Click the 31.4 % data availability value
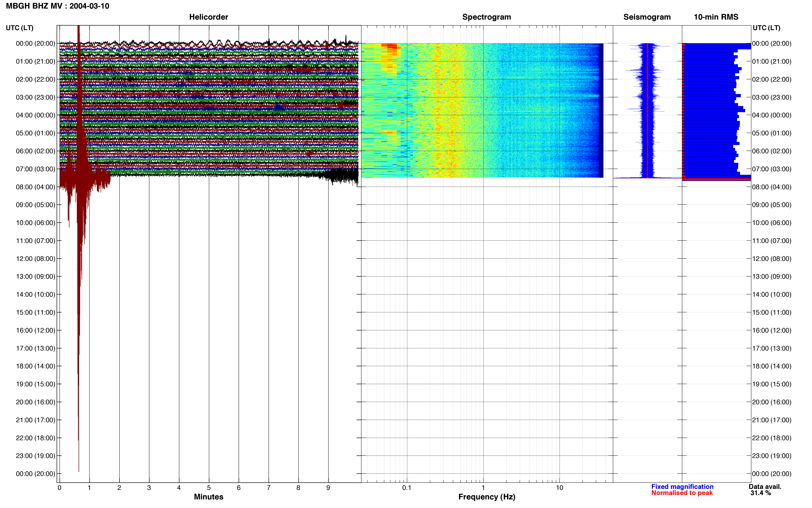The image size is (812, 508). tap(761, 493)
